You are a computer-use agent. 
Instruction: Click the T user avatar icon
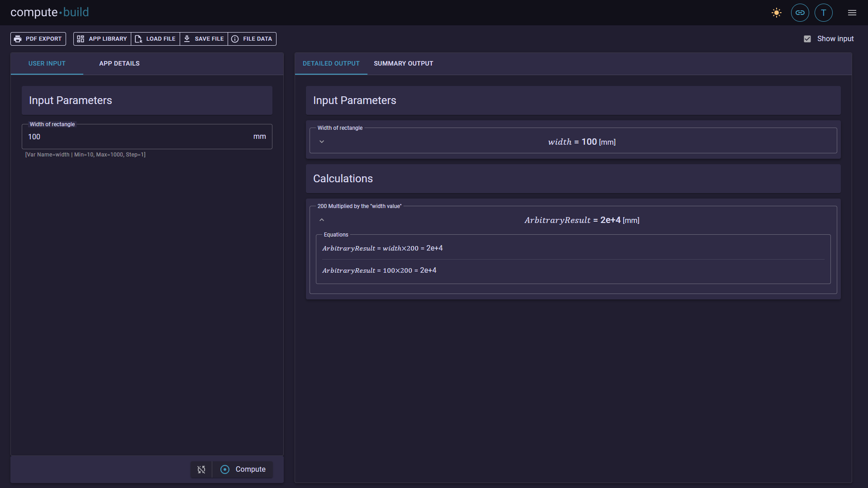(x=823, y=13)
